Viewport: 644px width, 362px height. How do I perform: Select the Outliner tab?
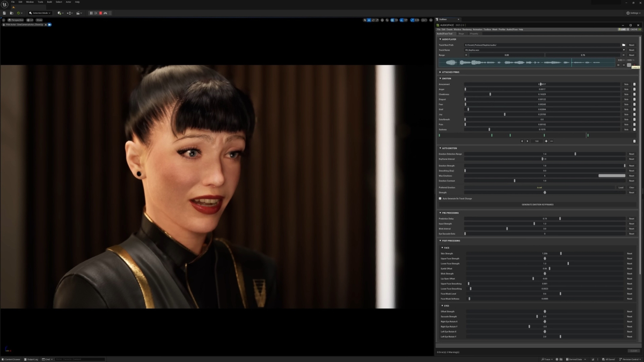(x=443, y=19)
